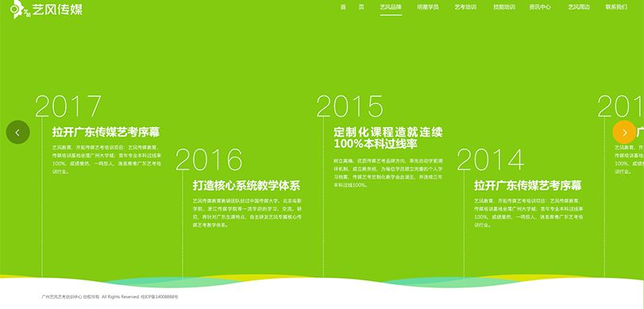644x309 pixels.
Task: Click the 艺风传媒 logo
Action: tap(46, 10)
